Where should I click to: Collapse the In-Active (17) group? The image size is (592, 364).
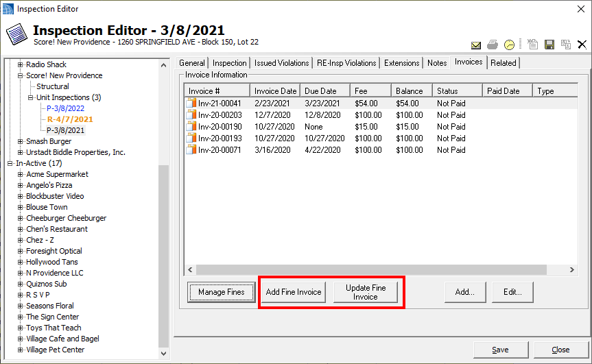[x=10, y=163]
